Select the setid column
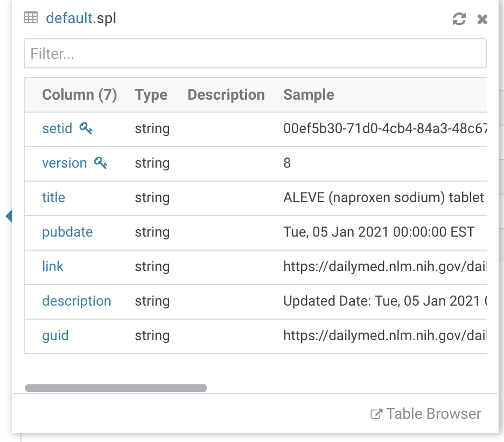 point(57,128)
